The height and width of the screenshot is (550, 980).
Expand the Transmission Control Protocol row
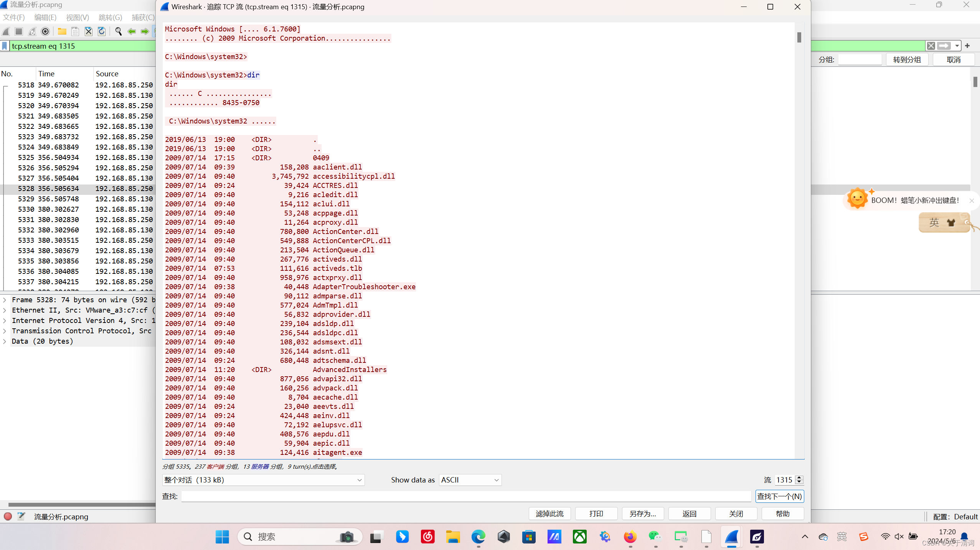pyautogui.click(x=5, y=331)
